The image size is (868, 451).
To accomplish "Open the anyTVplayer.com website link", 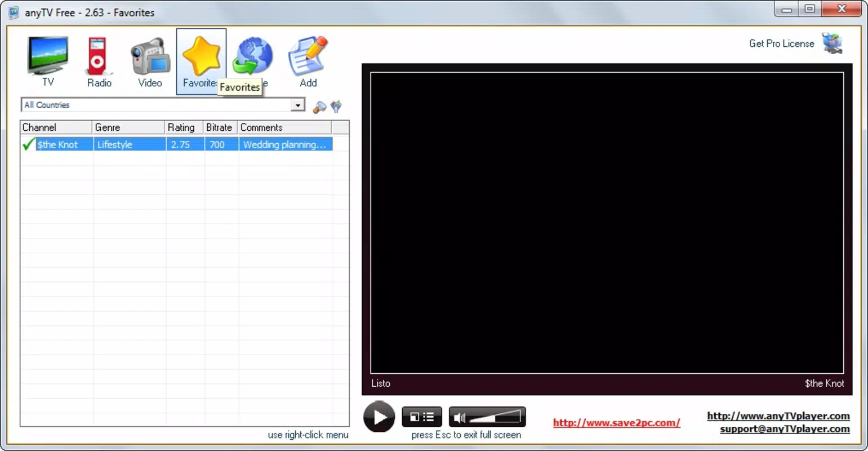I will point(778,415).
